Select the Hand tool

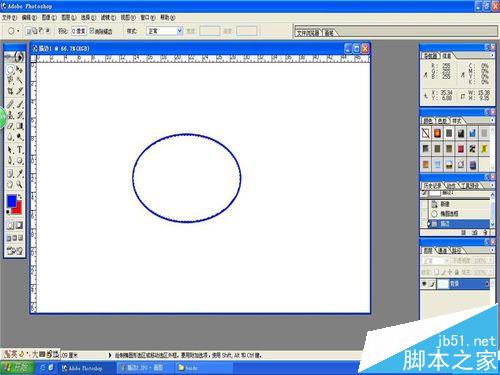point(10,184)
